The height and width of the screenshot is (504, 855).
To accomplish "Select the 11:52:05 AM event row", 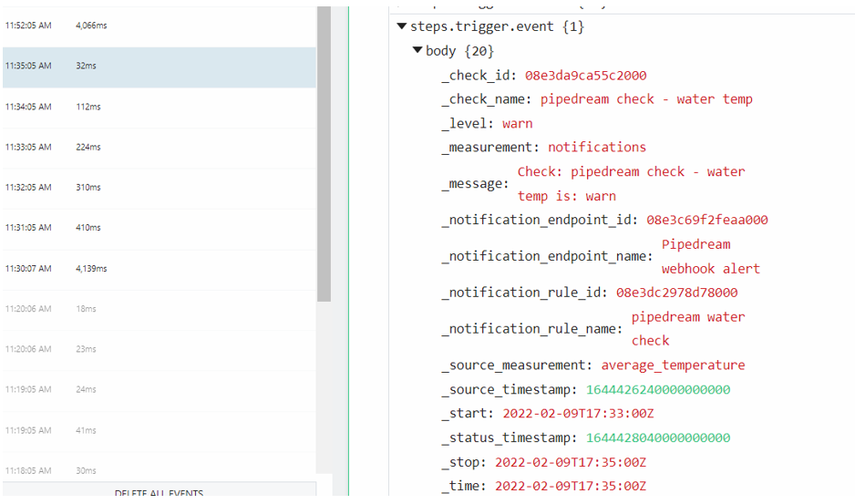I will 160,26.
